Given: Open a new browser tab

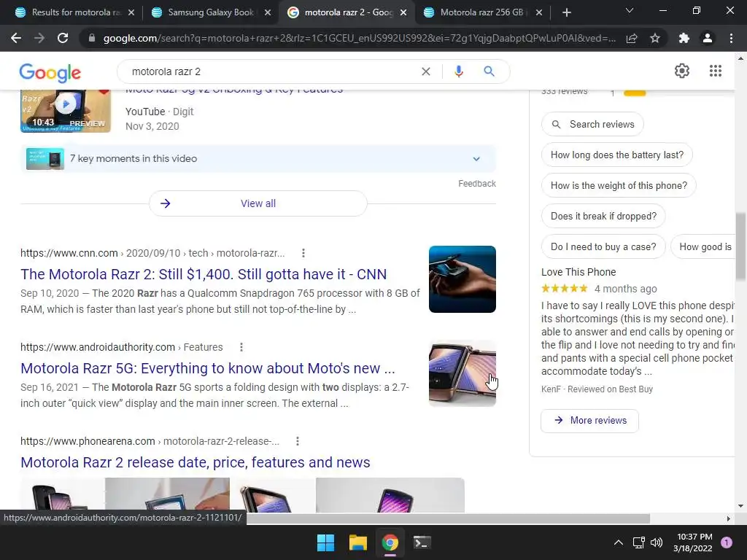Looking at the screenshot, I should pos(566,12).
